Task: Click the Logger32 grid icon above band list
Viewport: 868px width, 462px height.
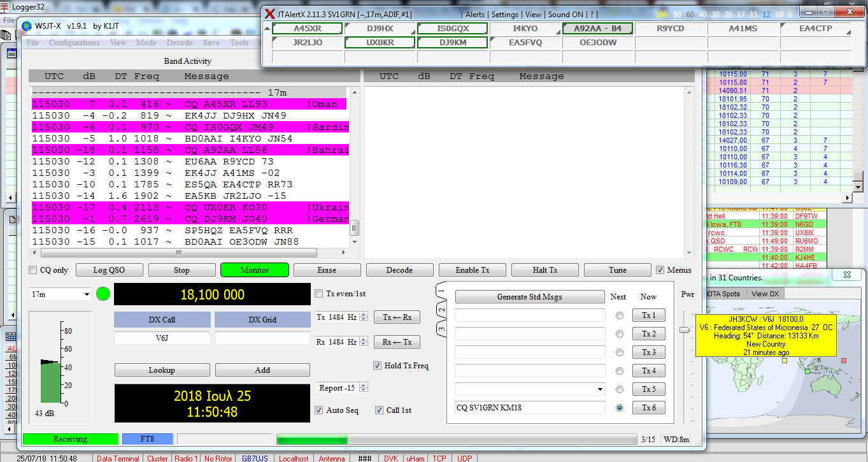Action: click(x=11, y=336)
